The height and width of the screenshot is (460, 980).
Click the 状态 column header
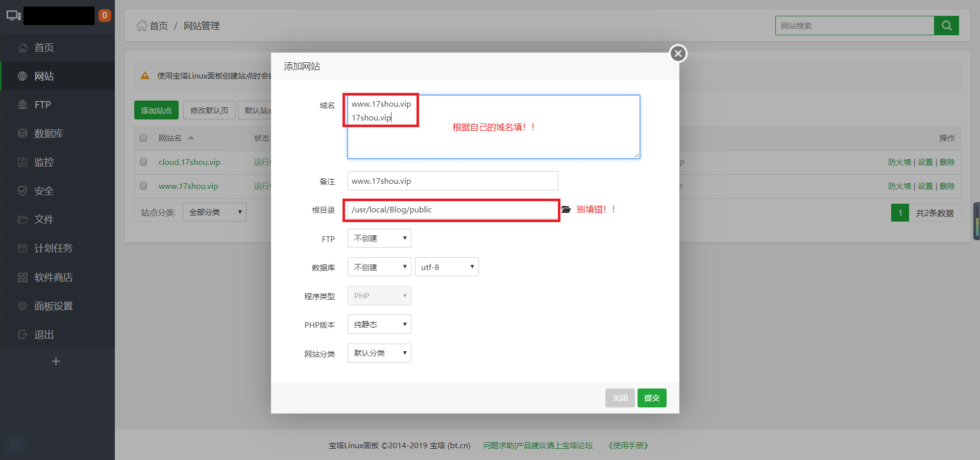262,138
